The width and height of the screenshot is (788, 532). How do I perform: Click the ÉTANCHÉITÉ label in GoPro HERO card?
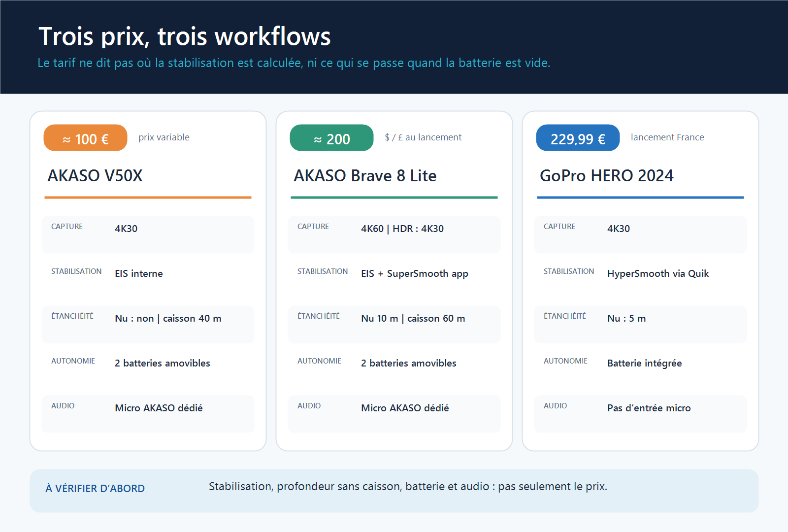pos(565,316)
